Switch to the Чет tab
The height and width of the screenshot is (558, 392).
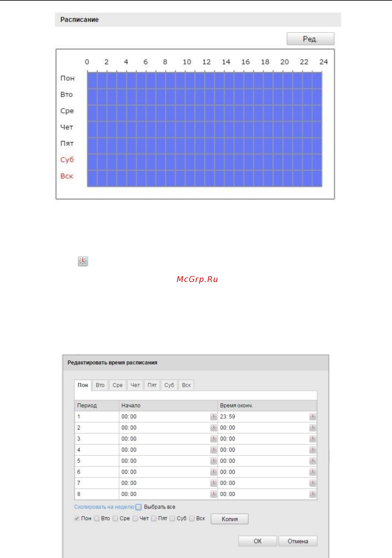[x=135, y=385]
